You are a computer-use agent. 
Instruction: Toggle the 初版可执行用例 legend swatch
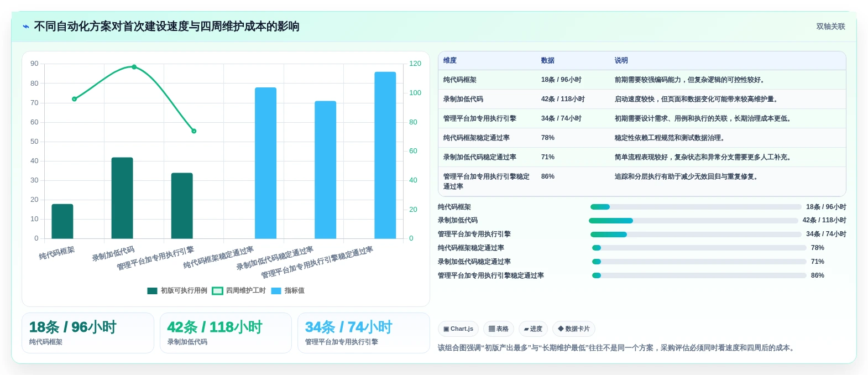pyautogui.click(x=153, y=291)
